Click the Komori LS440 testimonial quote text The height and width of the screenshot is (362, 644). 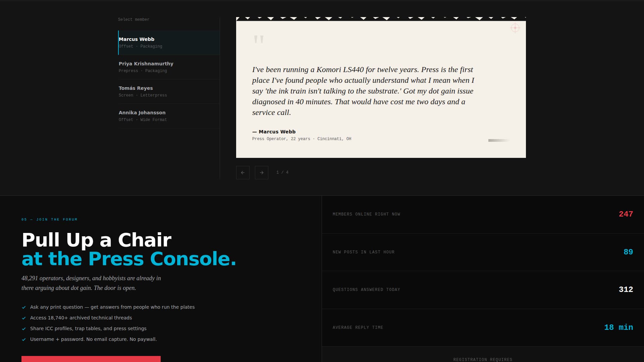click(363, 91)
